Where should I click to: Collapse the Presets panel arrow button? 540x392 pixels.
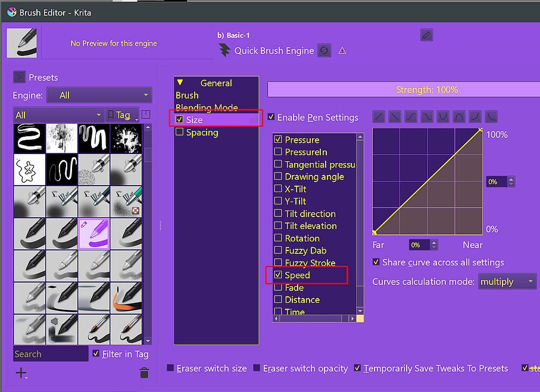click(19, 77)
